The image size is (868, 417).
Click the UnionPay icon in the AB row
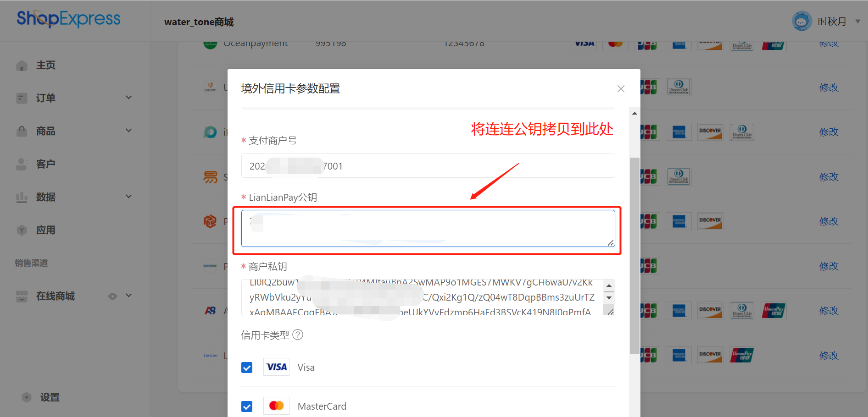(773, 311)
